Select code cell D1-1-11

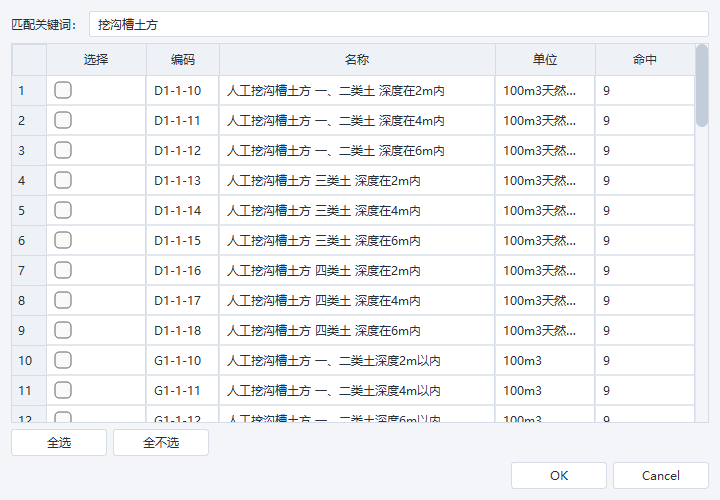click(x=183, y=120)
